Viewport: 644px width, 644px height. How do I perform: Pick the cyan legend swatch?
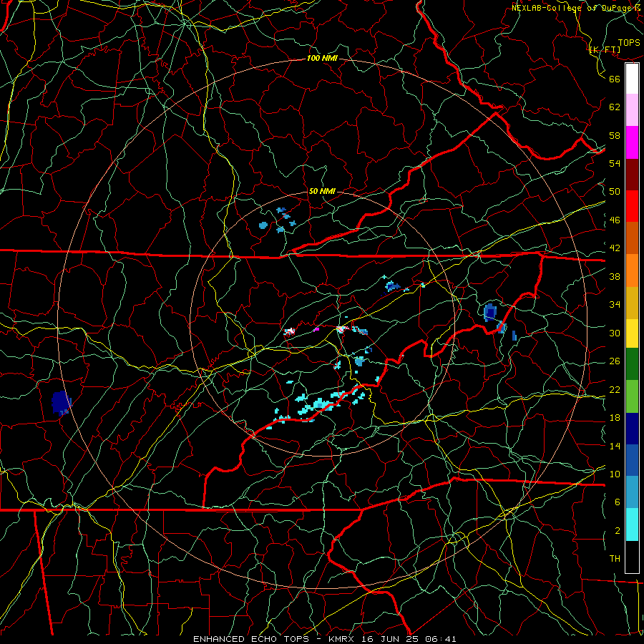[632, 525]
